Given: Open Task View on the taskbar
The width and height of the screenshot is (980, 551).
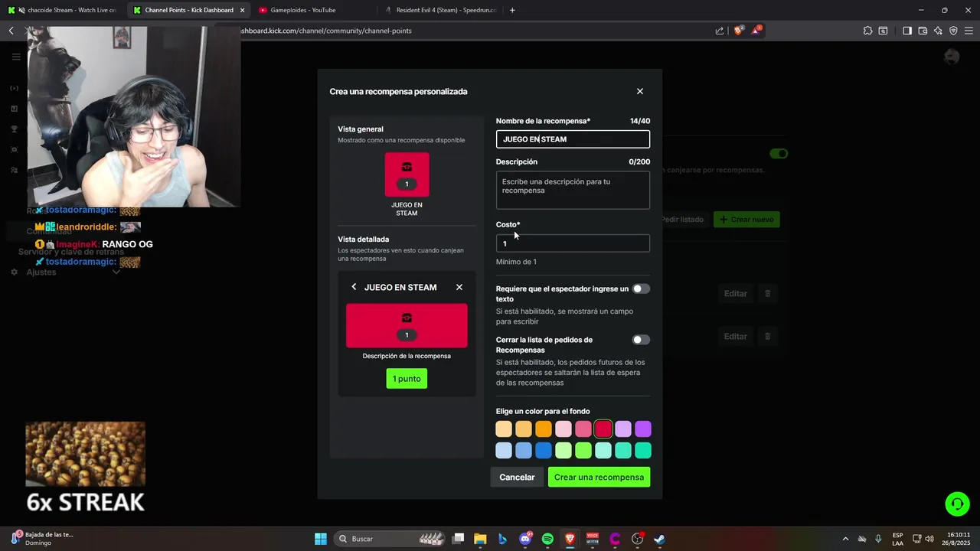Looking at the screenshot, I should 458,539.
